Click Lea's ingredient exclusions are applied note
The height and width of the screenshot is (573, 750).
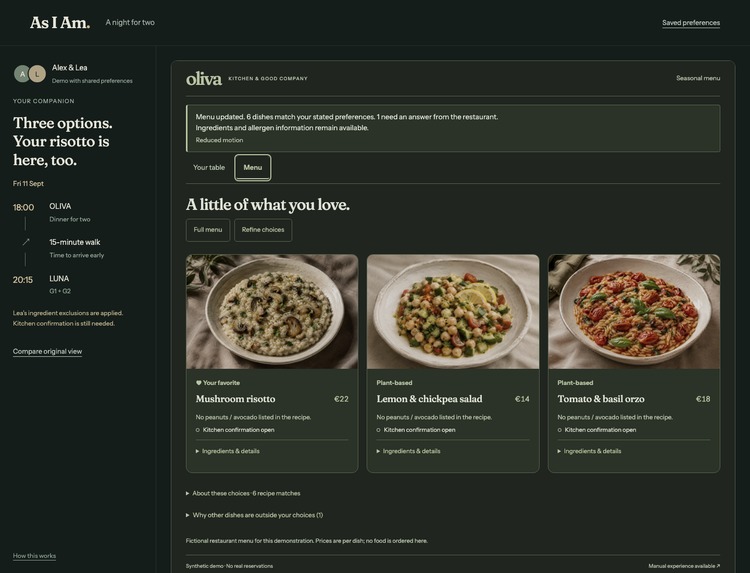[68, 318]
